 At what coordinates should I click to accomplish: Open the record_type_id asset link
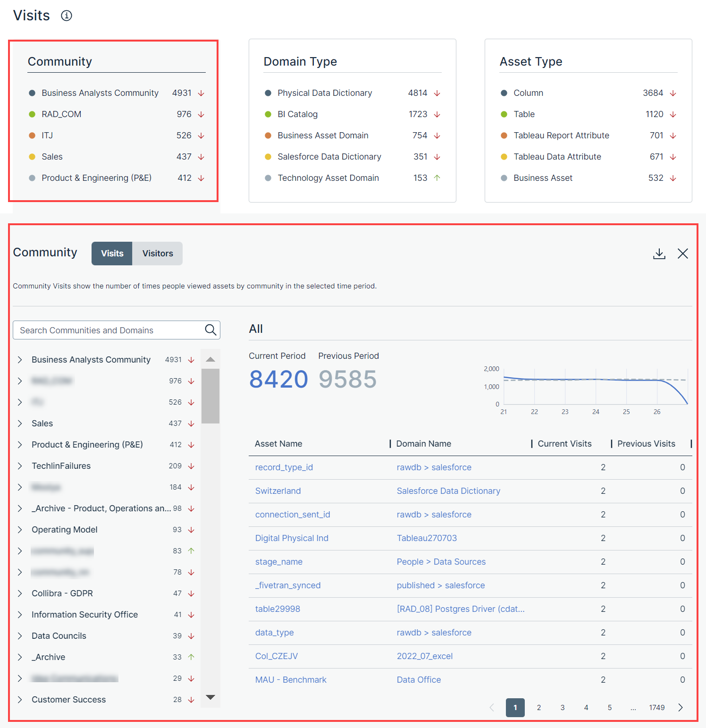[x=284, y=467]
